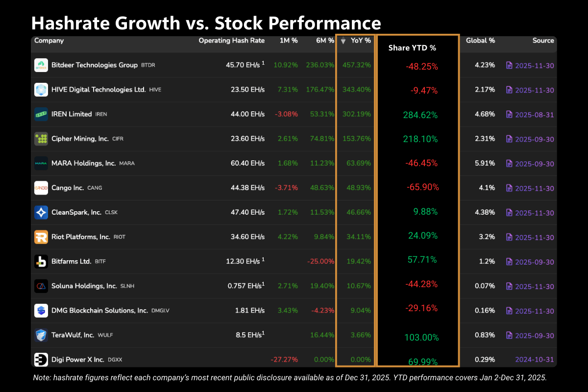Click the HIVE Digital Technologies logo icon
This screenshot has width=588, height=392.
pyautogui.click(x=41, y=90)
